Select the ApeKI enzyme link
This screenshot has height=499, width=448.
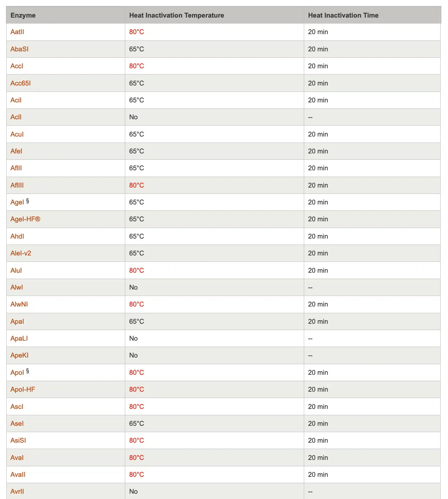click(x=19, y=355)
